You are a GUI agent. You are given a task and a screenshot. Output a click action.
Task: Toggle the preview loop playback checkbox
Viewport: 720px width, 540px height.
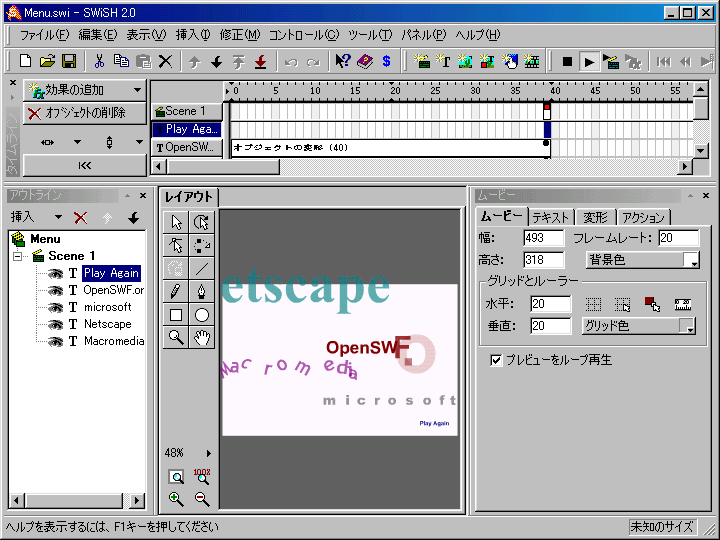pyautogui.click(x=496, y=360)
